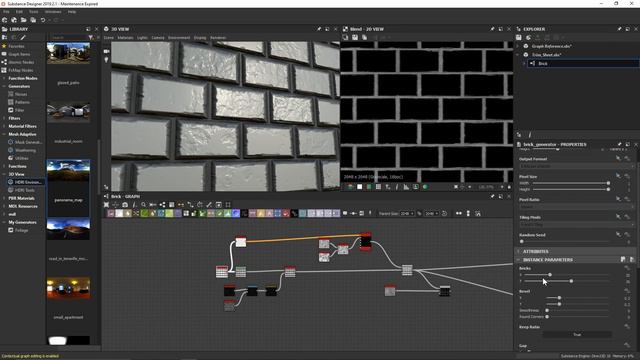The width and height of the screenshot is (640, 360).
Task: Open the Parent Size height dropdown
Action: coord(431,213)
